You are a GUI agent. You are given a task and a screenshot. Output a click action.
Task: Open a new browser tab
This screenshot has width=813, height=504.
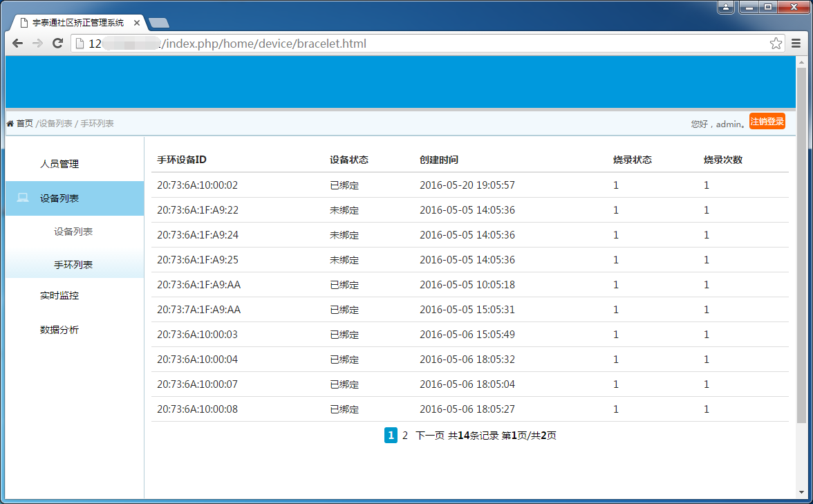[x=158, y=23]
